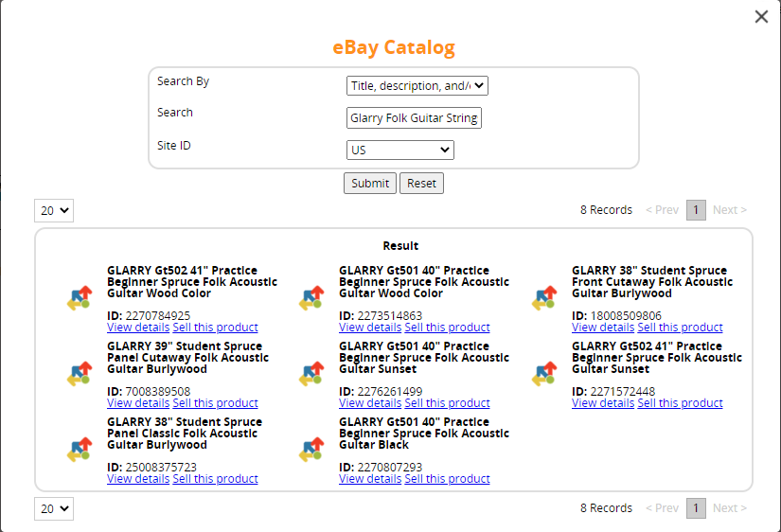Click icon next to GLARRY 38" Front Cutaway guitar

pos(544,298)
